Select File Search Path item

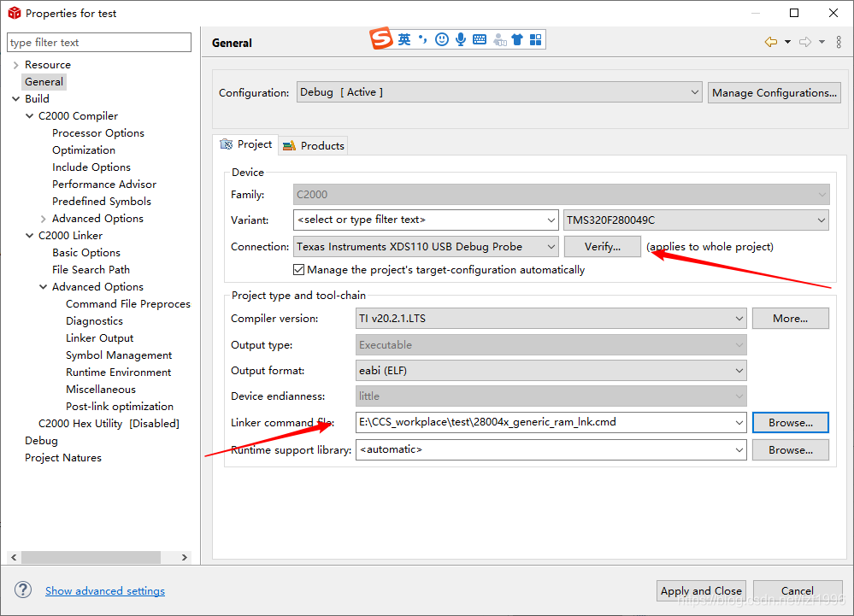(x=91, y=270)
